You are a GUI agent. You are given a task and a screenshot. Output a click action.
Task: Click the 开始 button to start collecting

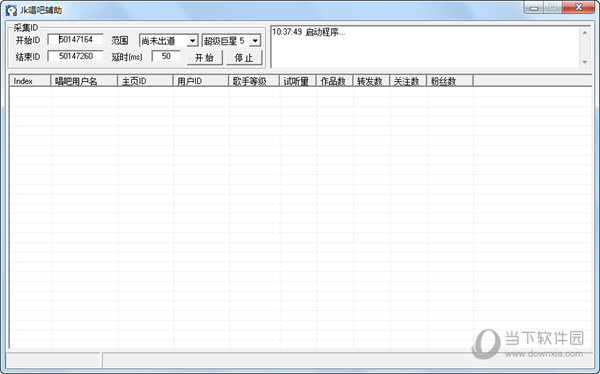click(205, 58)
